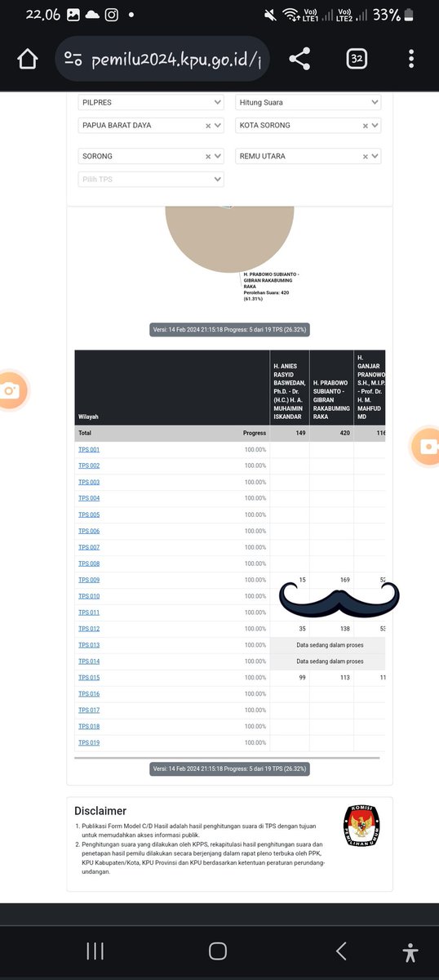Tap Android home navigation button
The width and height of the screenshot is (439, 980).
point(218,950)
